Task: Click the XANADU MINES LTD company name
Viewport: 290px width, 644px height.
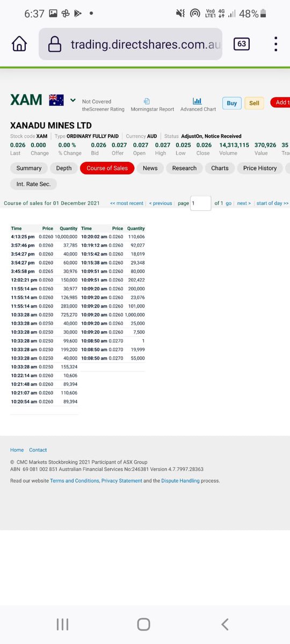Action: (x=51, y=126)
